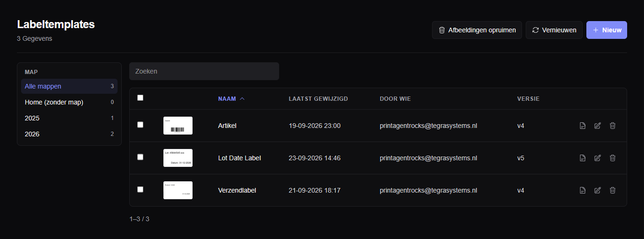Click the Artikel name text
Screen dimensions: 644x239
tap(227, 126)
